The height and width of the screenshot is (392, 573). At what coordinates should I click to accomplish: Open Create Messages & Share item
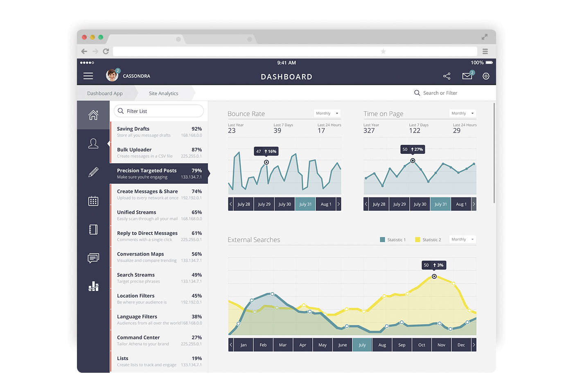pyautogui.click(x=159, y=194)
